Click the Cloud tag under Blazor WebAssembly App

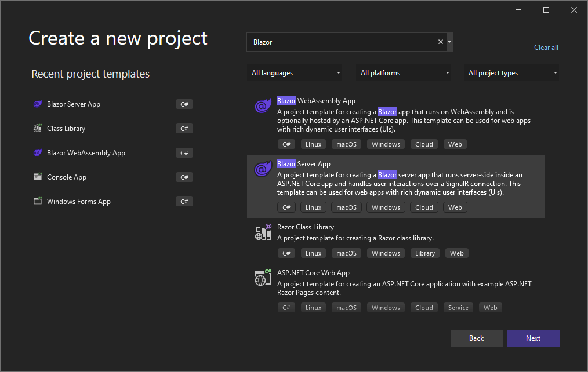pyautogui.click(x=424, y=144)
